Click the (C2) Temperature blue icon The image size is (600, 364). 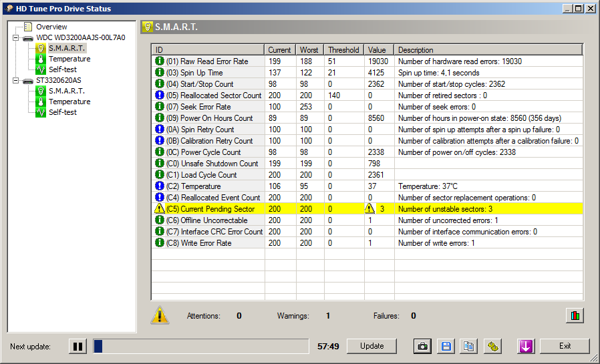click(x=159, y=186)
